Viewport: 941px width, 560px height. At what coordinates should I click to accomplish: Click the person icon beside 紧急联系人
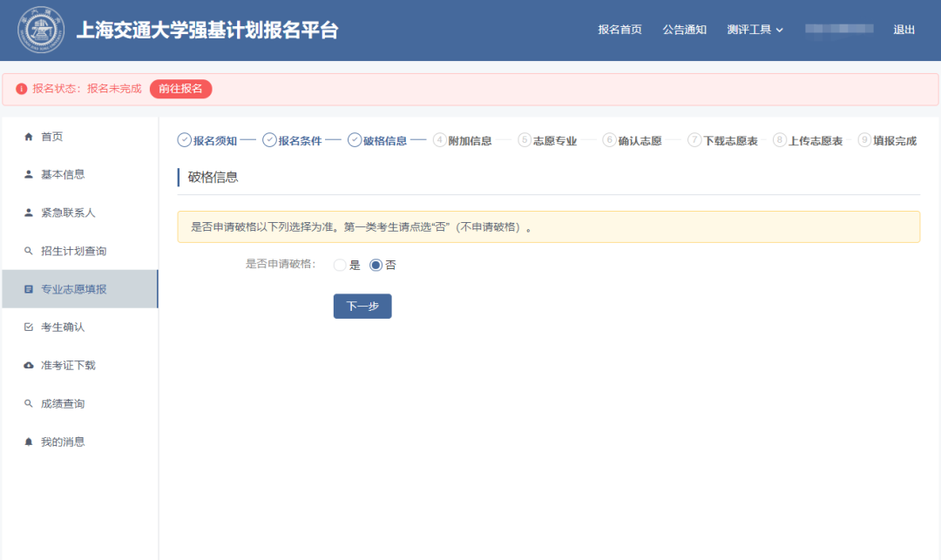[28, 213]
